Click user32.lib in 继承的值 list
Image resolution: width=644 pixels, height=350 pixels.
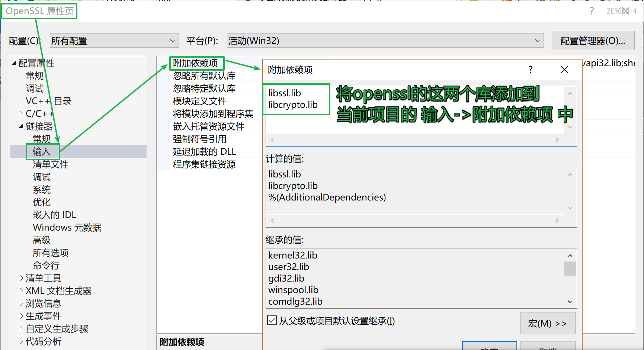[289, 267]
